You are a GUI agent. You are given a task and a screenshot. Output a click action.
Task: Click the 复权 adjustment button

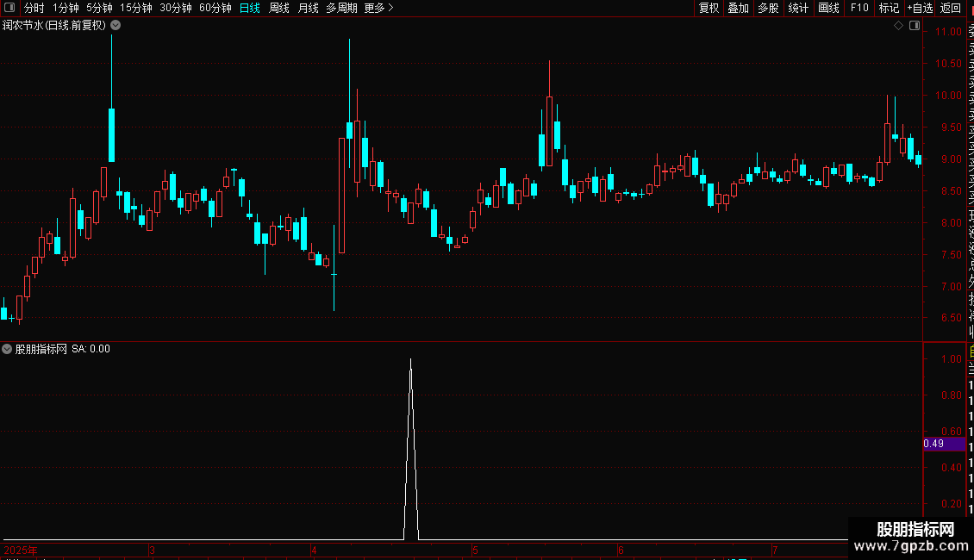click(709, 8)
